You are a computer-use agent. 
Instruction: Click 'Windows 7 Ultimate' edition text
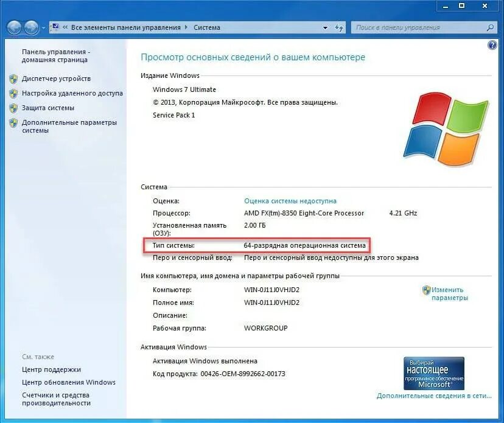click(x=184, y=89)
